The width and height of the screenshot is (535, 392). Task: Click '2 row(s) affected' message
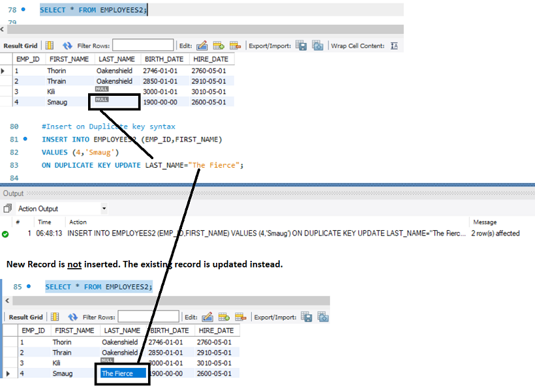(x=495, y=234)
